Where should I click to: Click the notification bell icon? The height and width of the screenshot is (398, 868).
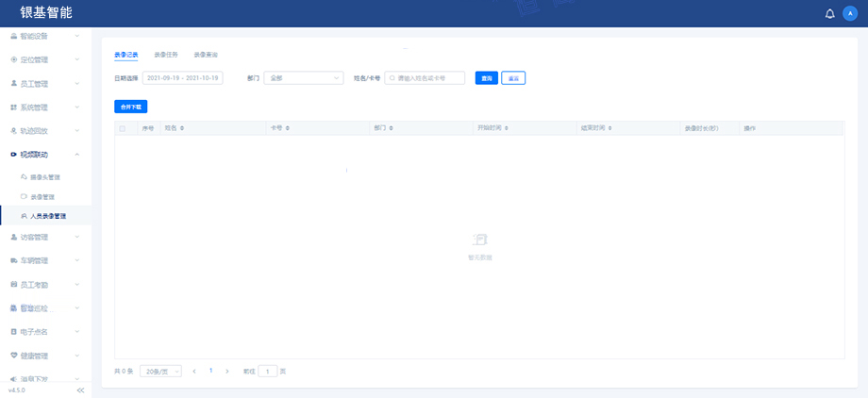point(829,13)
